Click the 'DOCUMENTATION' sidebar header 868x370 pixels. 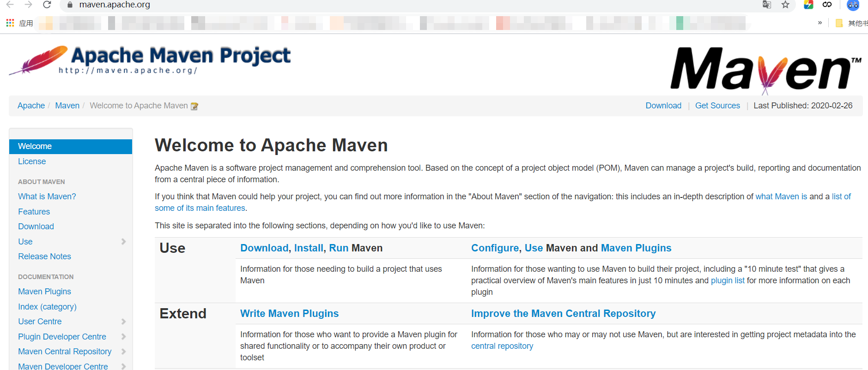[46, 277]
